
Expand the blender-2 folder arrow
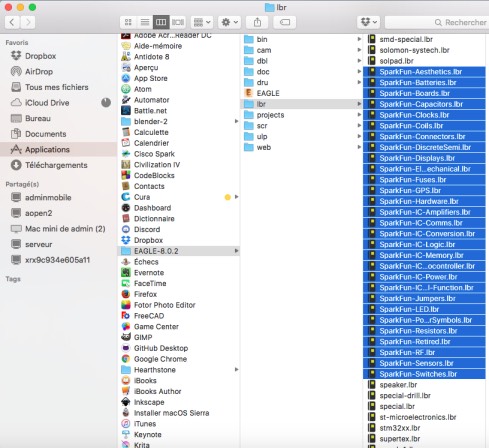point(236,121)
